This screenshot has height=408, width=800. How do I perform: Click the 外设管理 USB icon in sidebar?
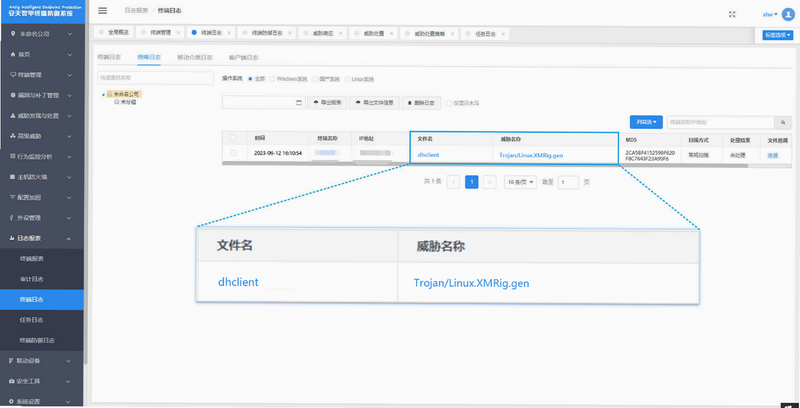click(13, 217)
